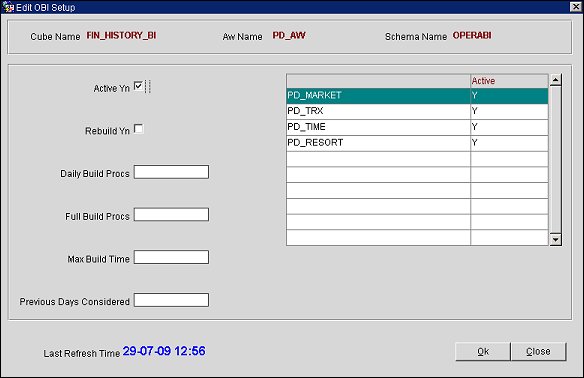Click the first empty row in dimension table

417,159
